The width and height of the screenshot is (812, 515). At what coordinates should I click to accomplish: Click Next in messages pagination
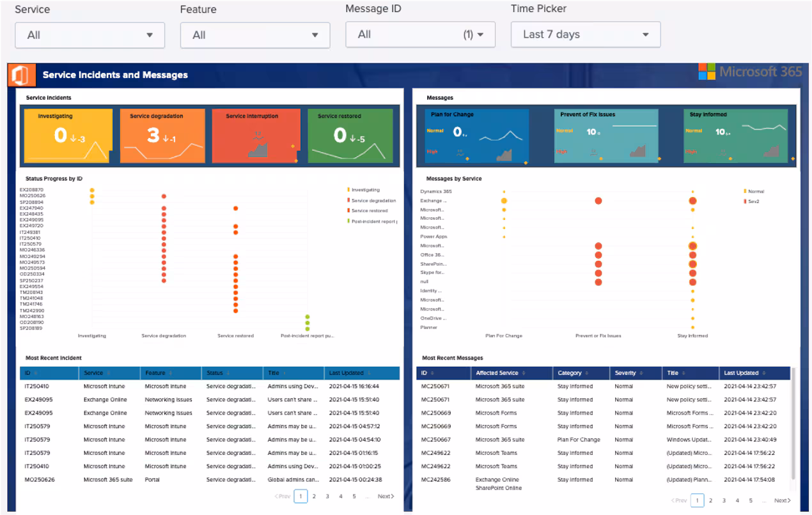(782, 500)
